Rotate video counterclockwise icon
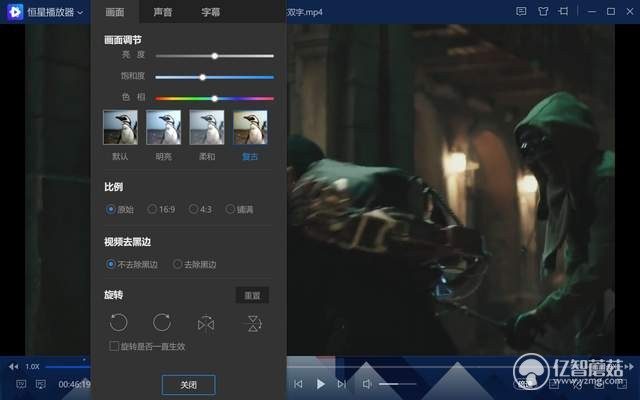Viewport: 640px width, 400px height. pyautogui.click(x=118, y=322)
